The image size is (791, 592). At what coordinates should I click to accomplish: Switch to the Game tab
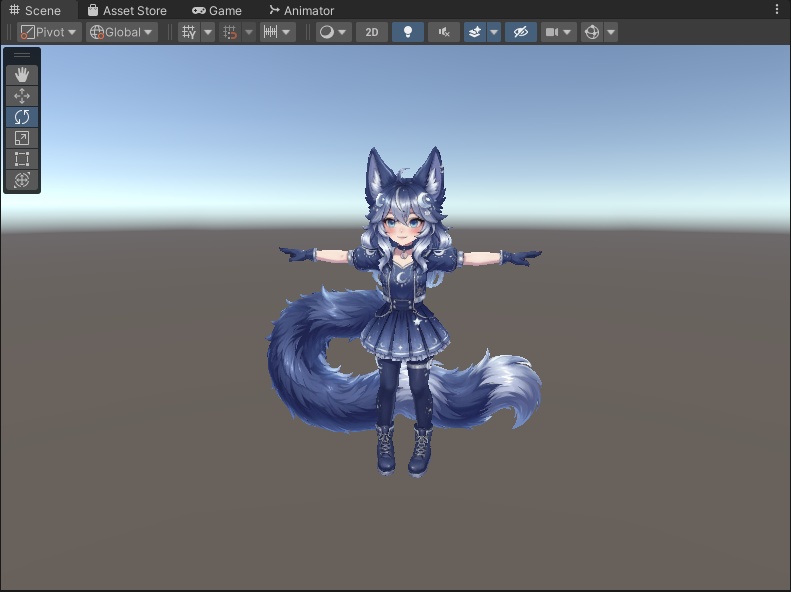pos(217,10)
